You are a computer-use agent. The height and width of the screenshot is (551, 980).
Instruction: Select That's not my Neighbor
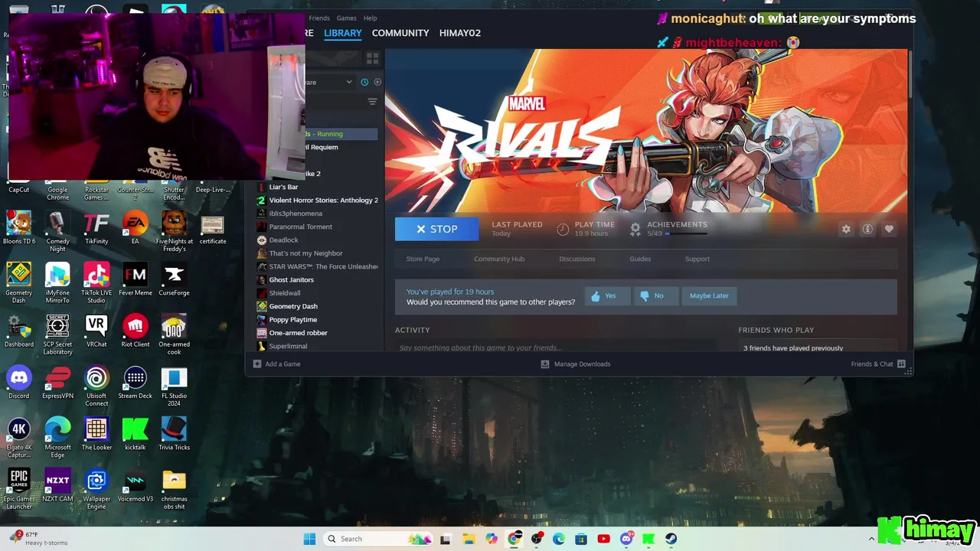click(x=300, y=253)
